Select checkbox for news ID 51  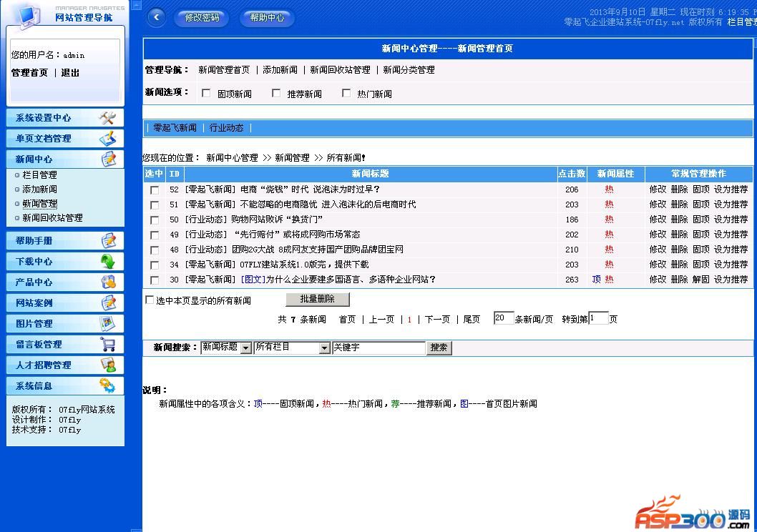pos(155,205)
